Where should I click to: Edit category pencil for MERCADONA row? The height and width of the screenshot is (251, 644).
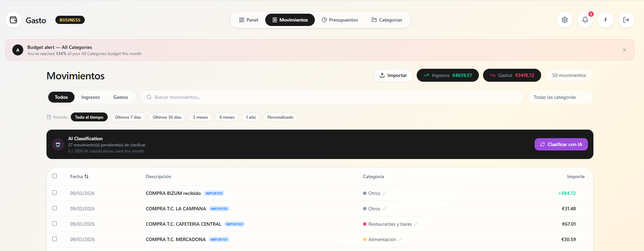(x=400, y=239)
